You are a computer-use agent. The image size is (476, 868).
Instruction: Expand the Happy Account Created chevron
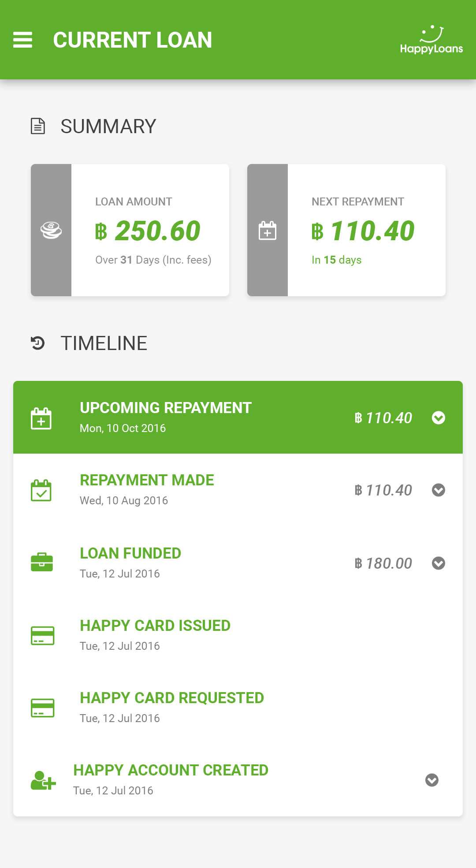(432, 780)
